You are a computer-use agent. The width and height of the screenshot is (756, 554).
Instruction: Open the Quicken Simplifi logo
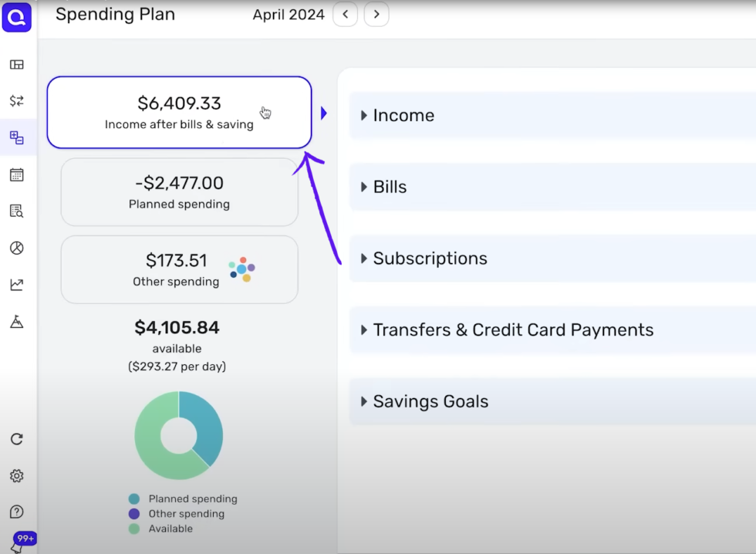(x=17, y=18)
